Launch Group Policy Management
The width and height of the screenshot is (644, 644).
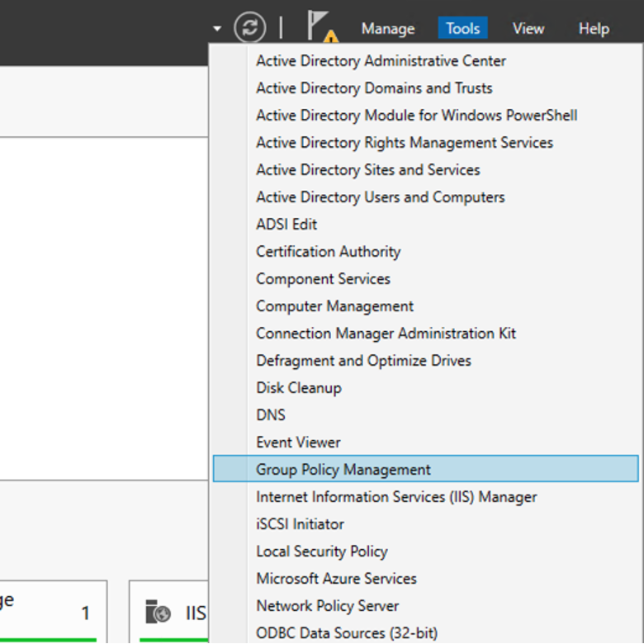pyautogui.click(x=343, y=469)
